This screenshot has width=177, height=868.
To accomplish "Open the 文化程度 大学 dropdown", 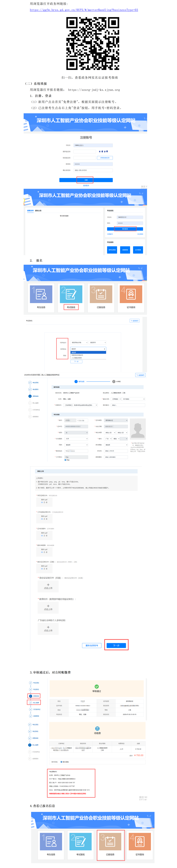I will 77,439.
